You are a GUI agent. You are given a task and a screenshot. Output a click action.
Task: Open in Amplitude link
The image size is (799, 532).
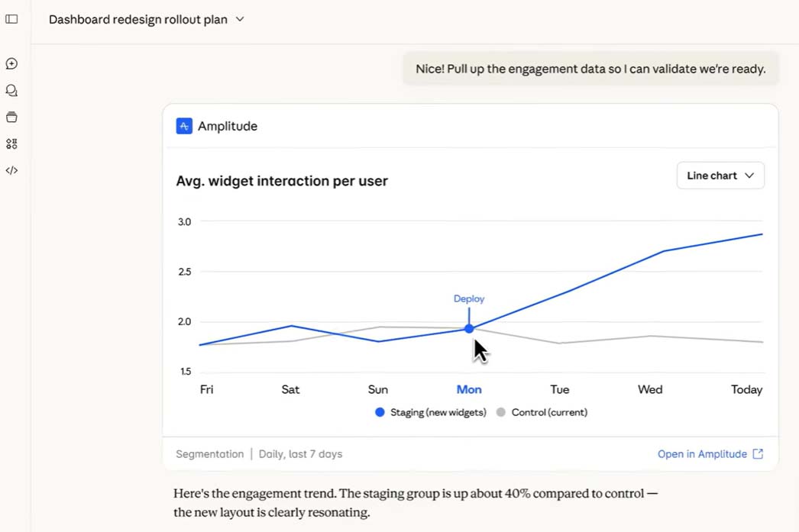point(702,454)
